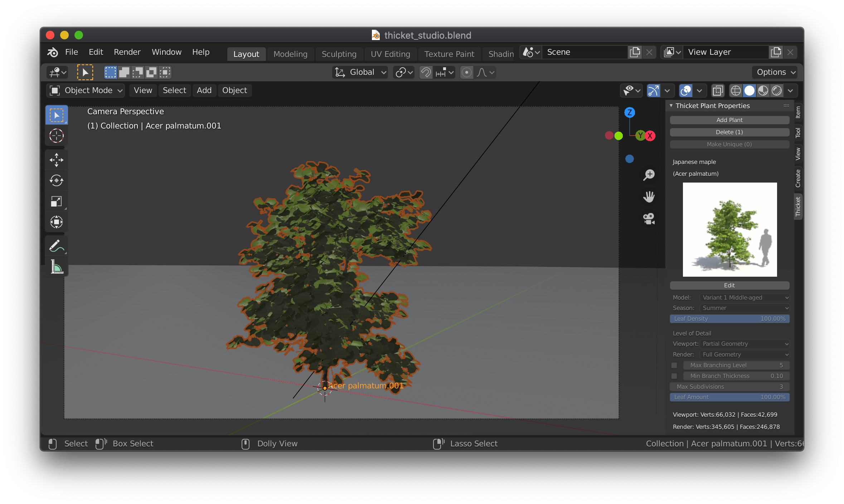Switch to the UV Editing tab
This screenshot has height=504, width=844.
(x=391, y=53)
